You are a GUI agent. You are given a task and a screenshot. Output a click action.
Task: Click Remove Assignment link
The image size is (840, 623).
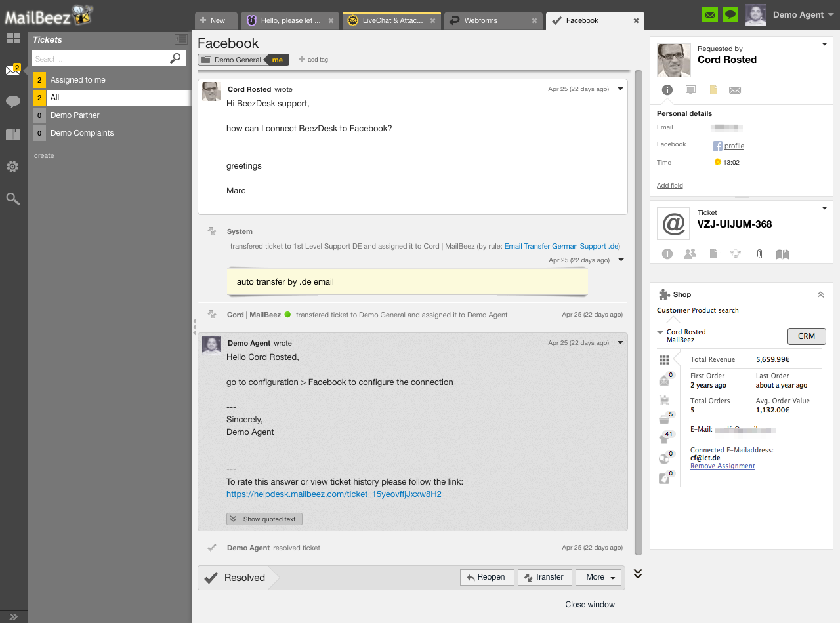click(723, 466)
